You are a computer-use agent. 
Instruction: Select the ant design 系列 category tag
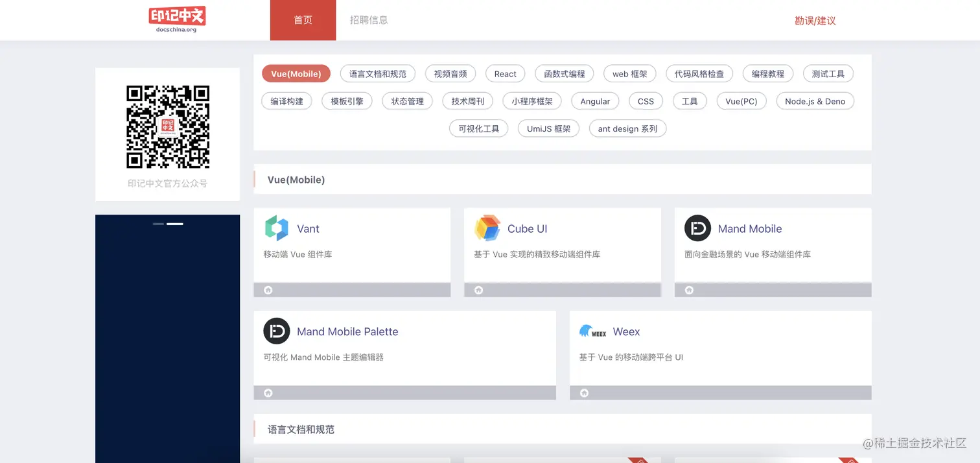pos(627,128)
